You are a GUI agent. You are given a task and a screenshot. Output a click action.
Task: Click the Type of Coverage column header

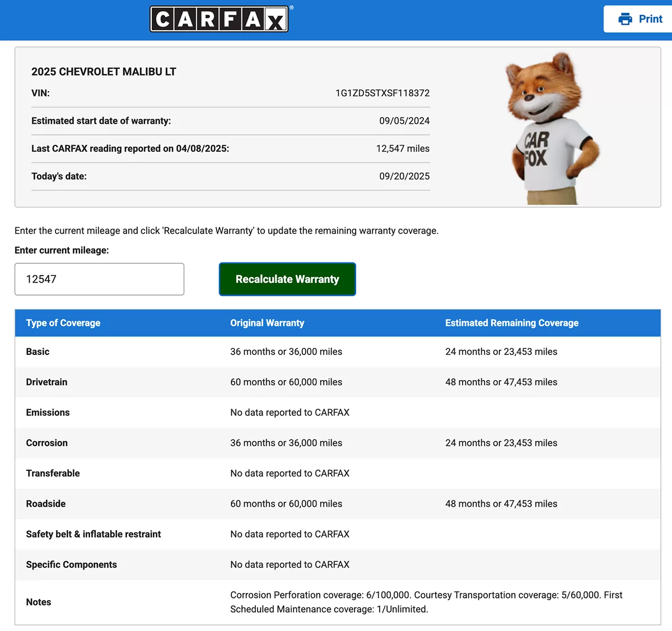pyautogui.click(x=63, y=323)
